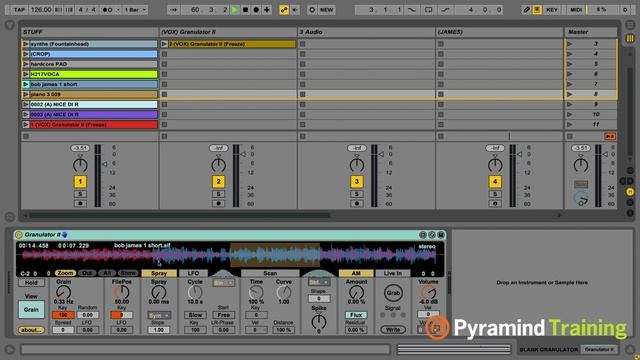This screenshot has width=640, height=360.
Task: Toggle the Metronome button
Action: coord(107,10)
